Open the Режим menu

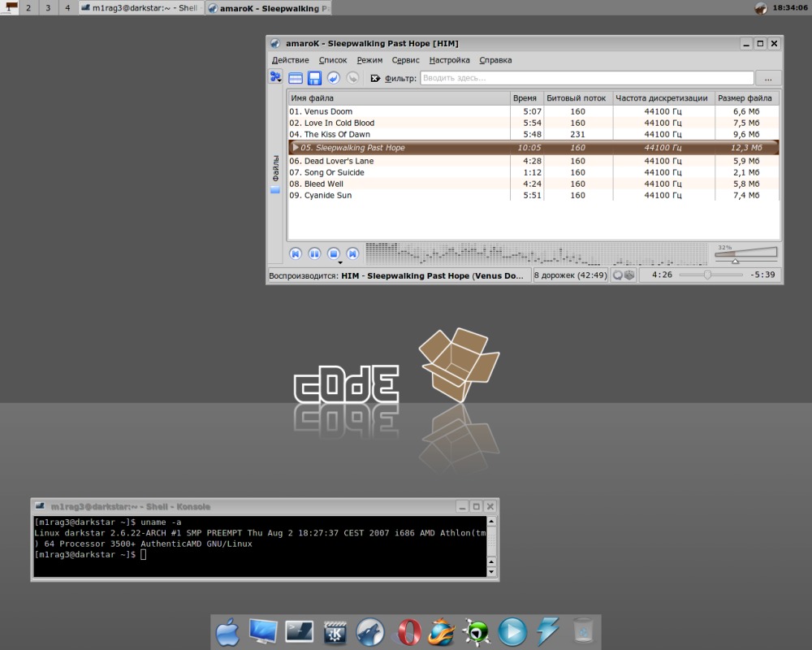[369, 60]
